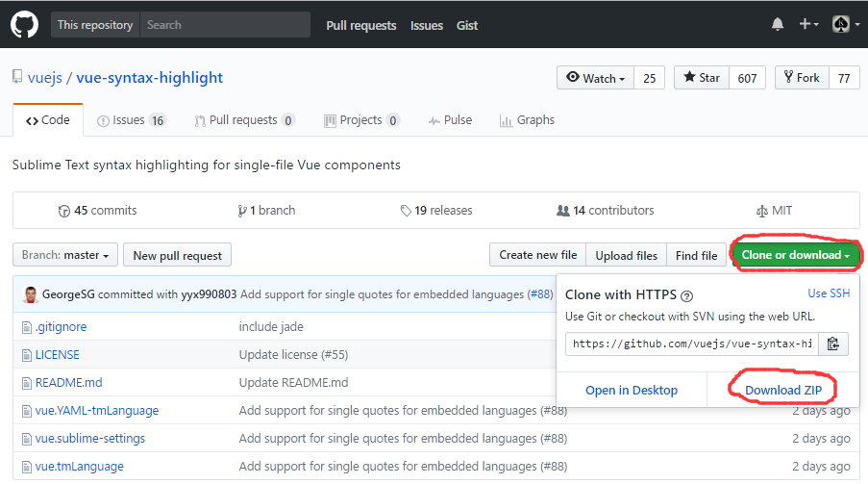Image resolution: width=868 pixels, height=484 pixels.
Task: Click GeorgeSG's avatar thumbnail
Action: point(29,293)
